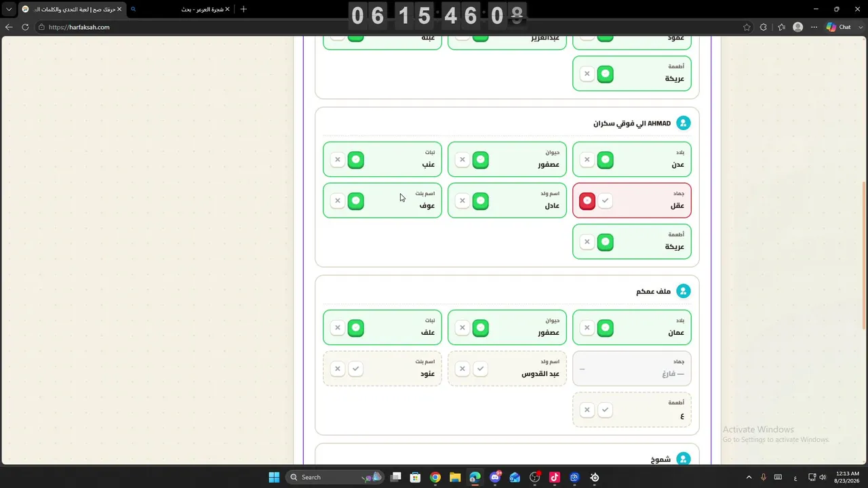
Task: Open TikTok from taskbar
Action: point(555,477)
